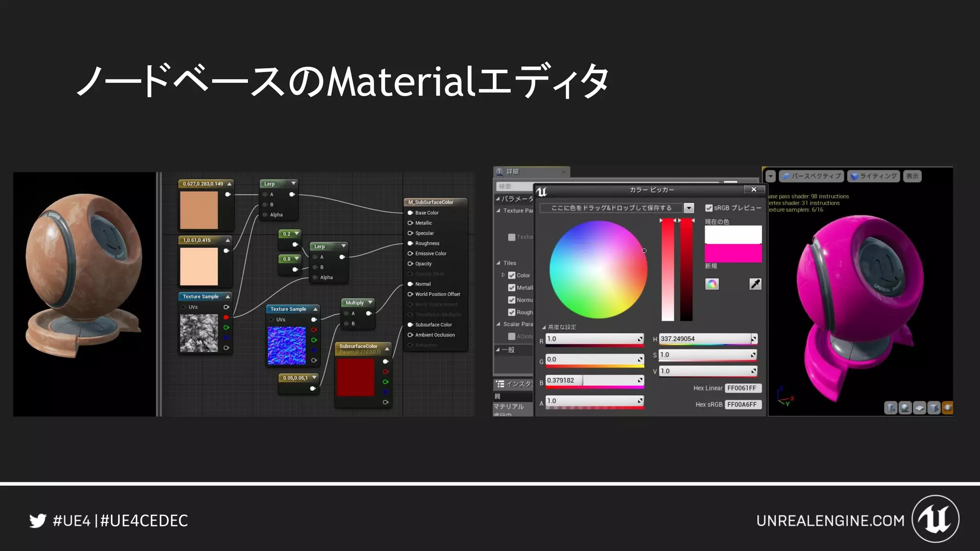Click the Emissive Color input pin
The height and width of the screenshot is (551, 980).
pos(410,253)
